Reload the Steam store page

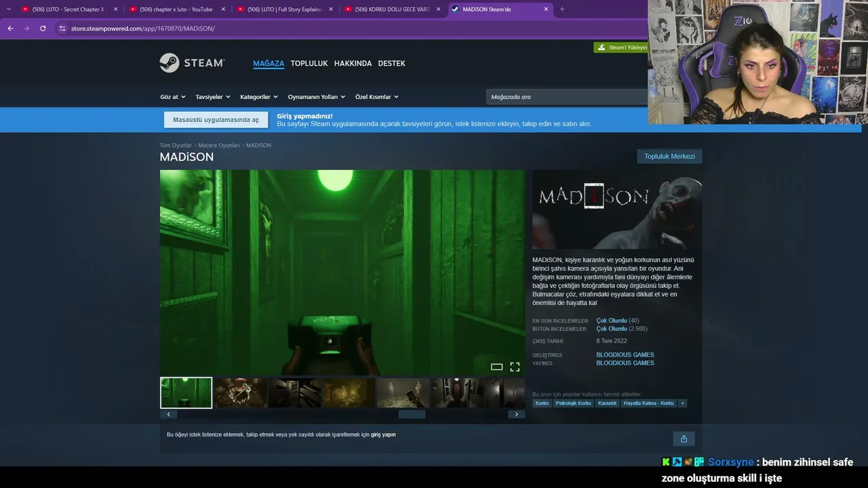tap(43, 28)
